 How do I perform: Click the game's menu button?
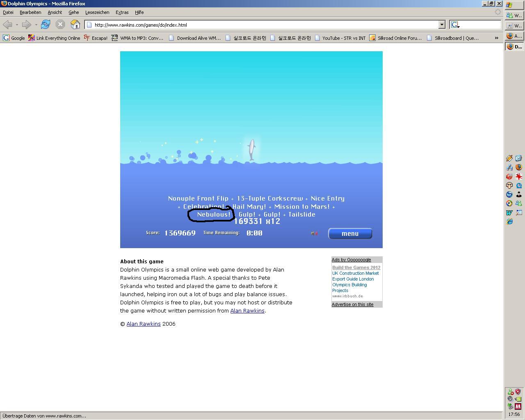click(350, 233)
